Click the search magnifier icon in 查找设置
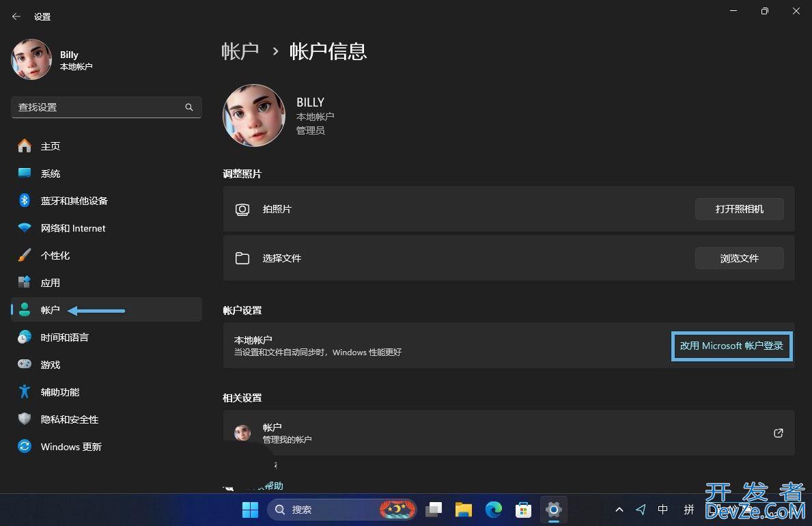 coord(189,107)
